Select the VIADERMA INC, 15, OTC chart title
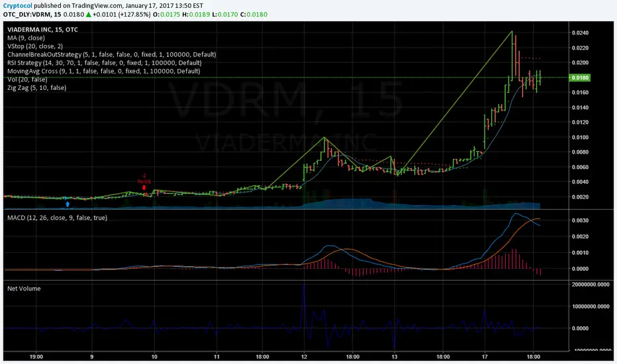617x364 pixels. coord(42,30)
